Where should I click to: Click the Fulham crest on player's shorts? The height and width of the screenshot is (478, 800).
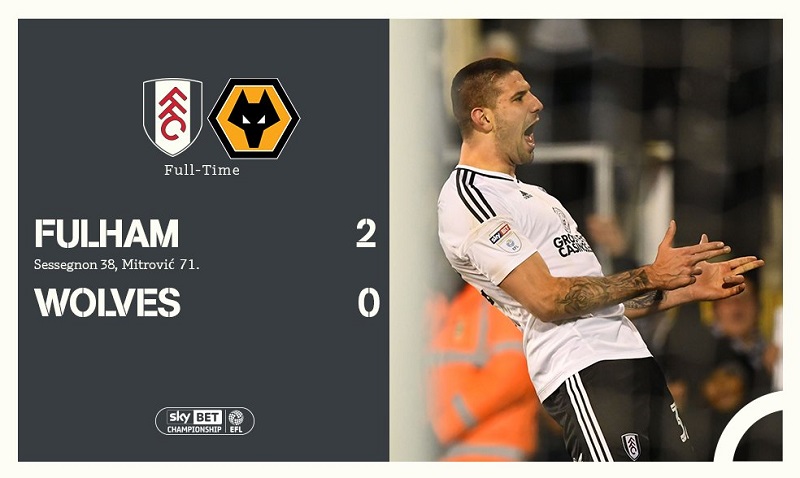[x=631, y=446]
